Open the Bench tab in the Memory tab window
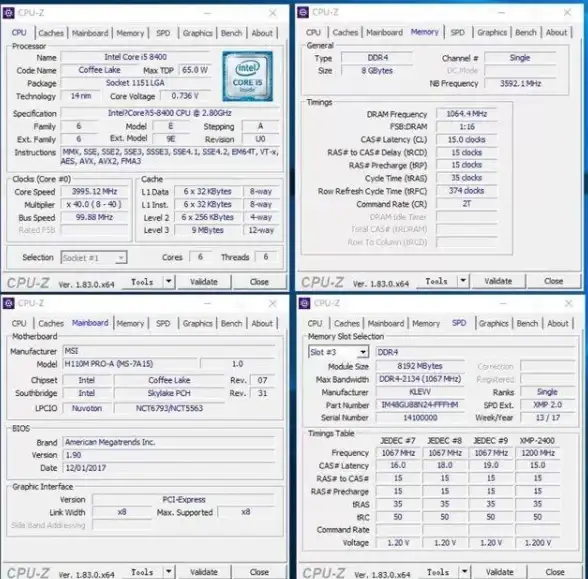This screenshot has height=579, width=588. tap(526, 32)
